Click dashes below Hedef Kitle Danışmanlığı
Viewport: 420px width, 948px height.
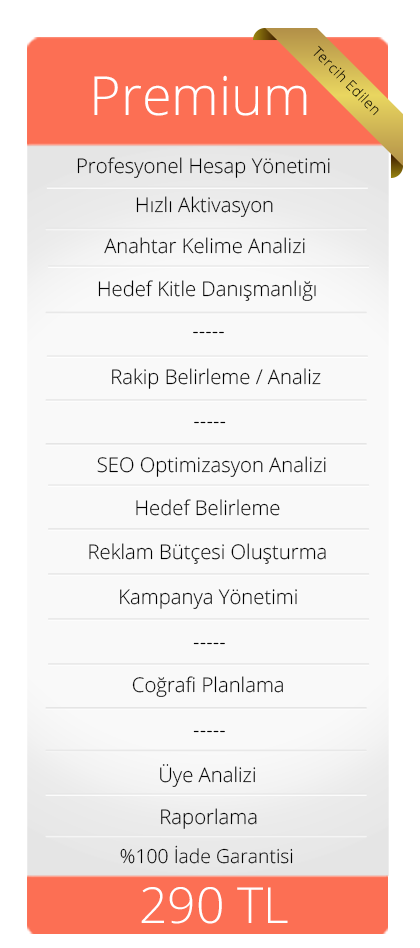(x=208, y=333)
